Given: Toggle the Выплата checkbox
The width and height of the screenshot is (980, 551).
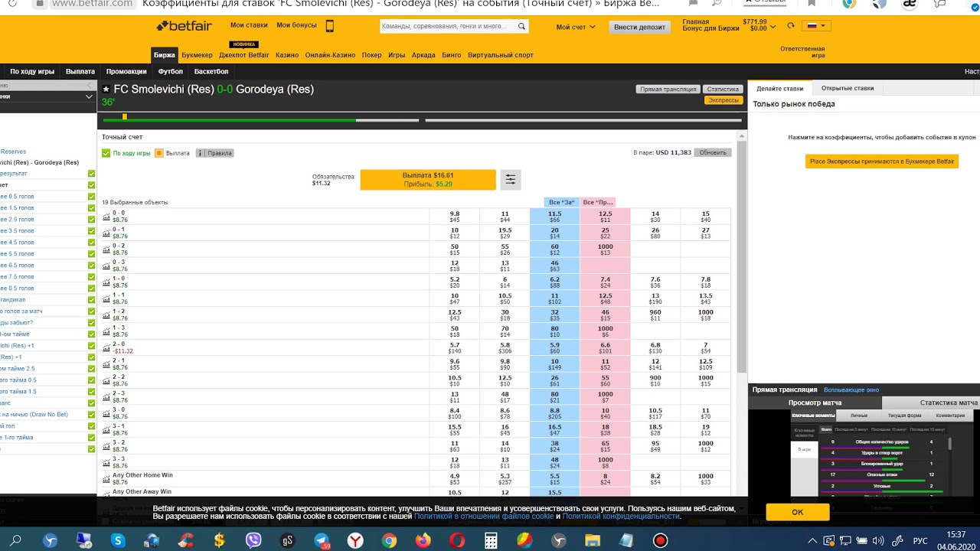Looking at the screenshot, I should click(x=159, y=153).
